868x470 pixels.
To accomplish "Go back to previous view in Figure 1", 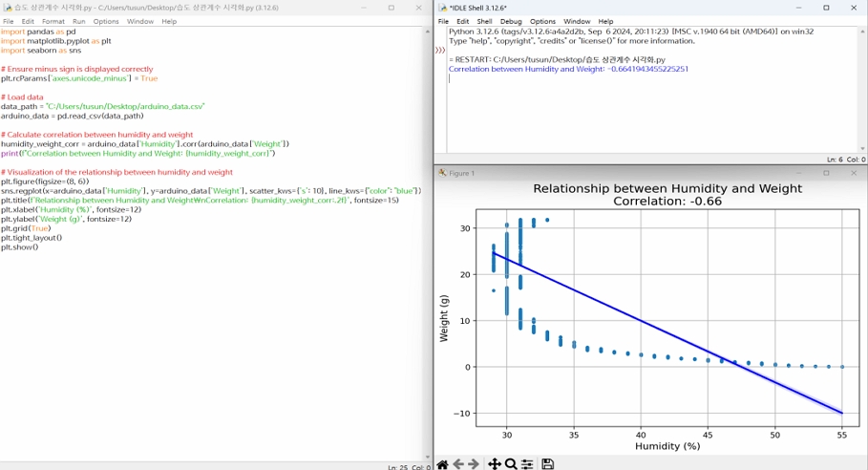I will coord(458,464).
